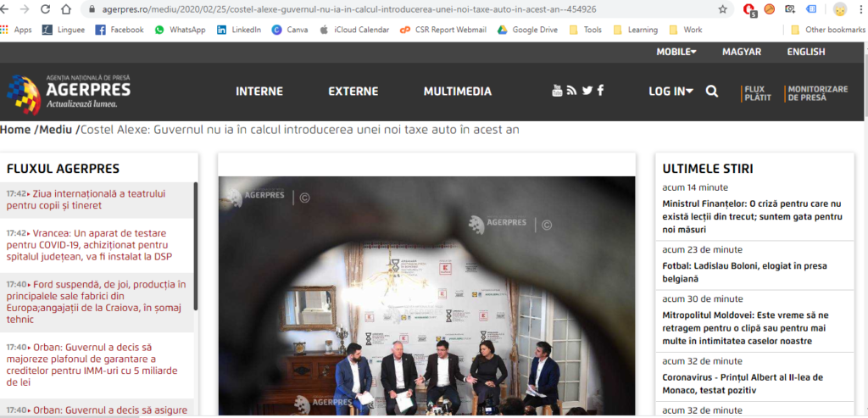This screenshot has height=418, width=868.
Task: Open Orban IMM-uri 5 miliarde news
Action: [x=92, y=365]
